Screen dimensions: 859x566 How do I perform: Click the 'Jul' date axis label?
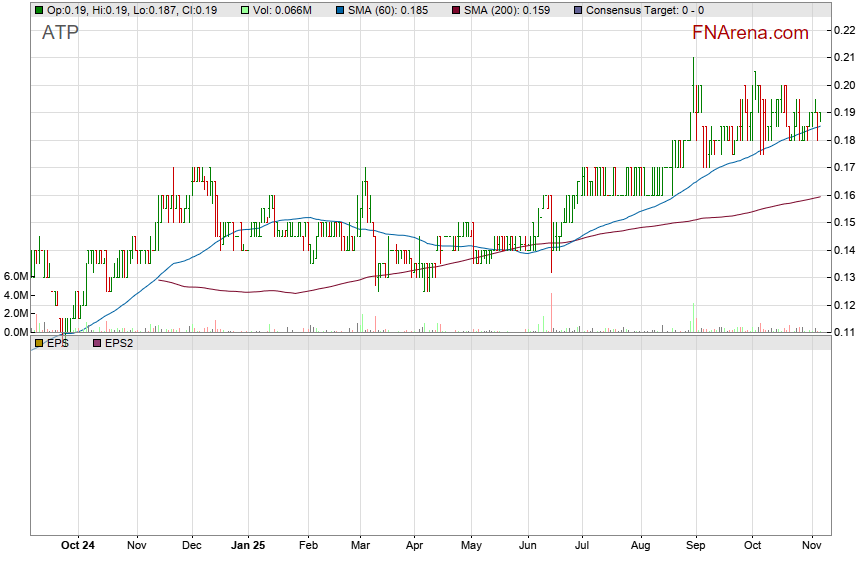(582, 545)
